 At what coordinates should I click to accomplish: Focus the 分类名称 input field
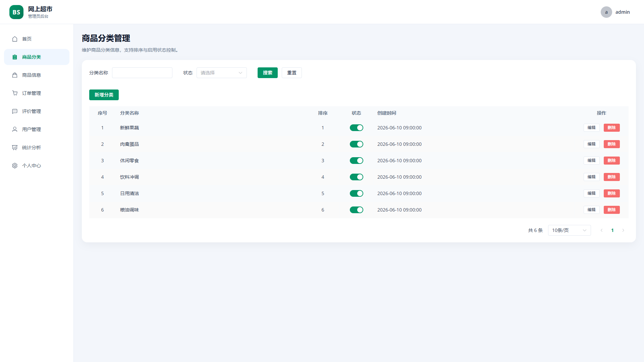pos(142,73)
